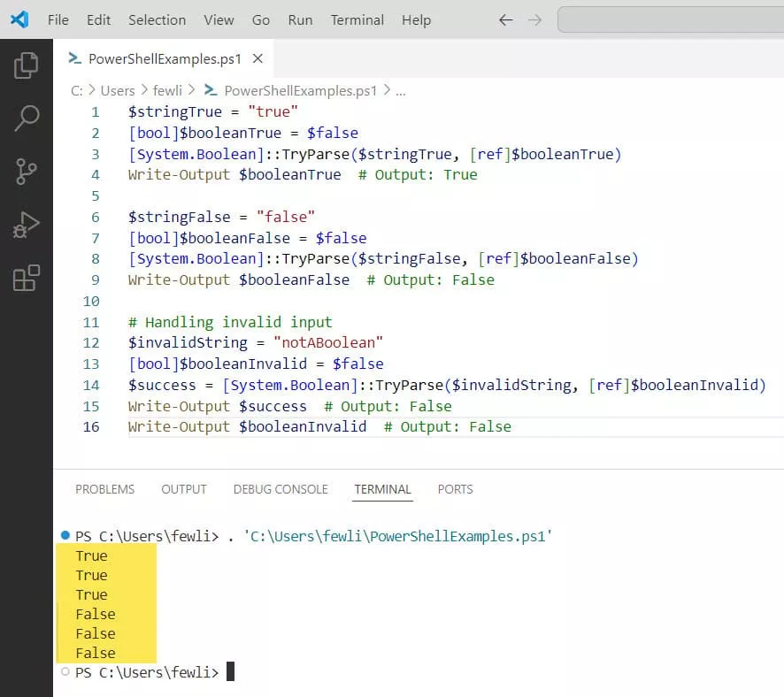Open the Source Control view

pos(27,172)
